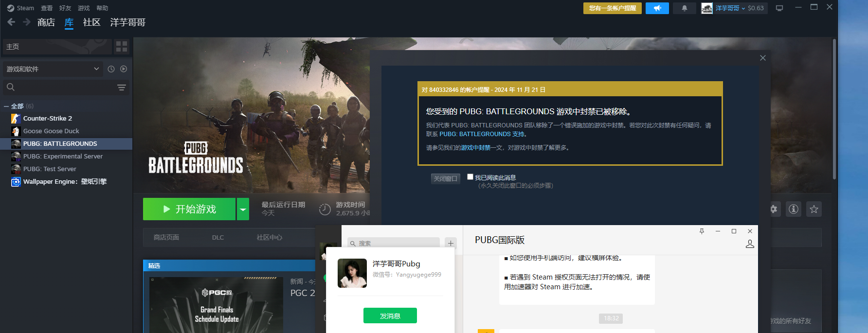Click the 发消息 button on WeChat card
Screen dimensions: 868x333
(390, 315)
